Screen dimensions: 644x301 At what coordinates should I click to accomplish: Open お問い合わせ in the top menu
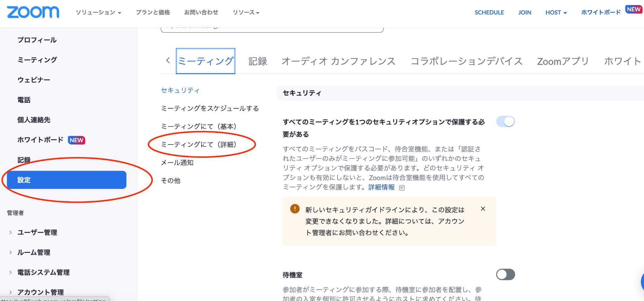point(201,13)
